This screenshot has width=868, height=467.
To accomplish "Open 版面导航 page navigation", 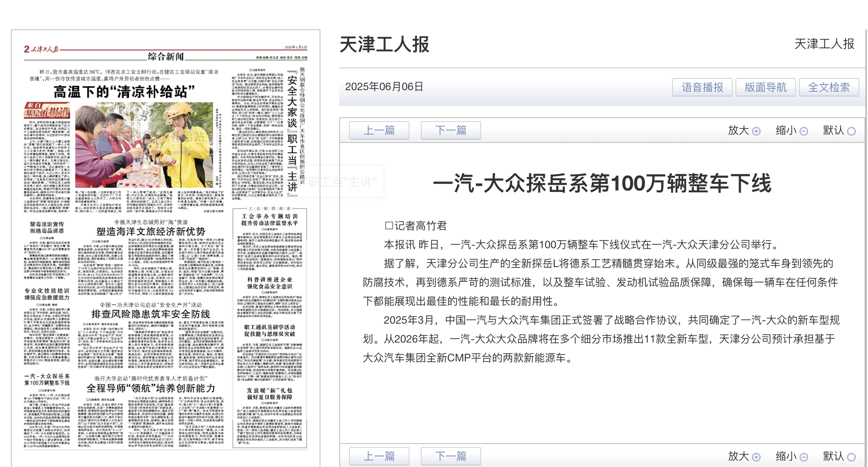I will pos(766,88).
